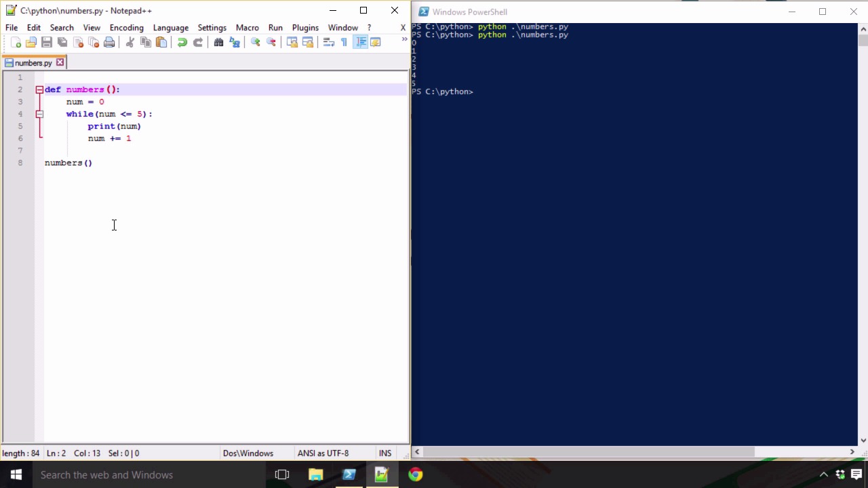The height and width of the screenshot is (488, 868).
Task: Click line number 8 in the margin
Action: click(x=20, y=163)
